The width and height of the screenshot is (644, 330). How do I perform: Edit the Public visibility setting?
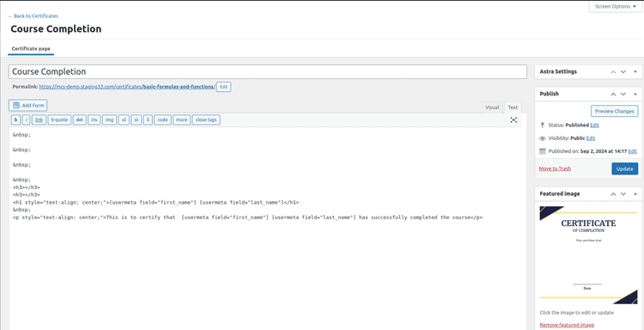pyautogui.click(x=591, y=138)
